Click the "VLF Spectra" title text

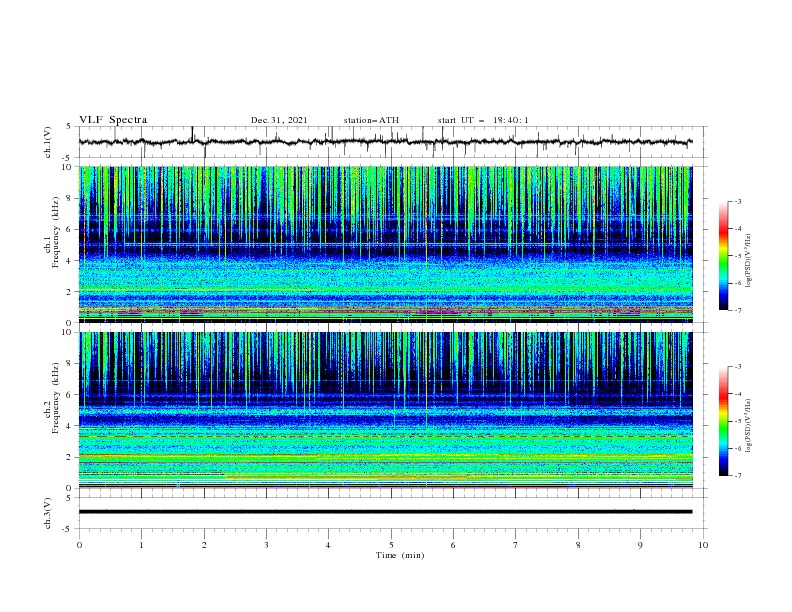[113, 120]
